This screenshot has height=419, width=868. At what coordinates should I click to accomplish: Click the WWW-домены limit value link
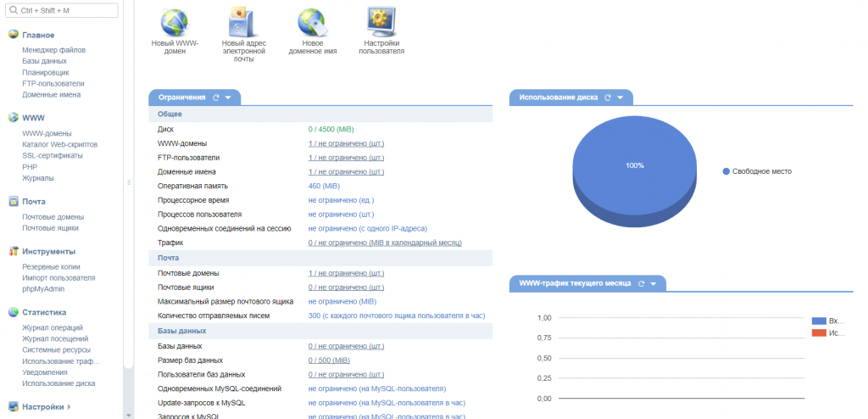tap(346, 143)
